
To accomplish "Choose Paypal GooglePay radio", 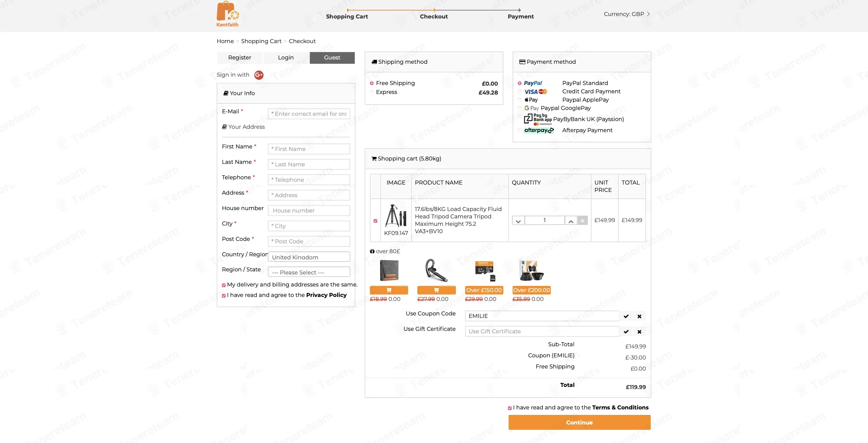I will (x=520, y=108).
